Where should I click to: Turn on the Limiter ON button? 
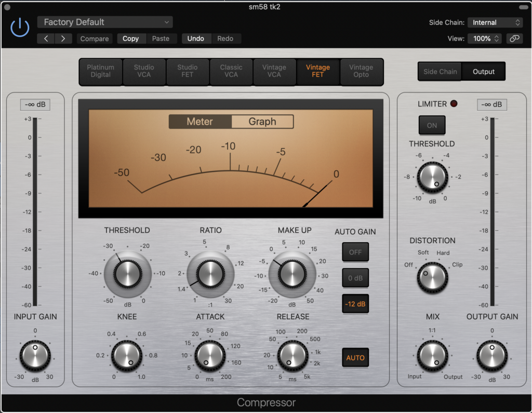coord(432,125)
